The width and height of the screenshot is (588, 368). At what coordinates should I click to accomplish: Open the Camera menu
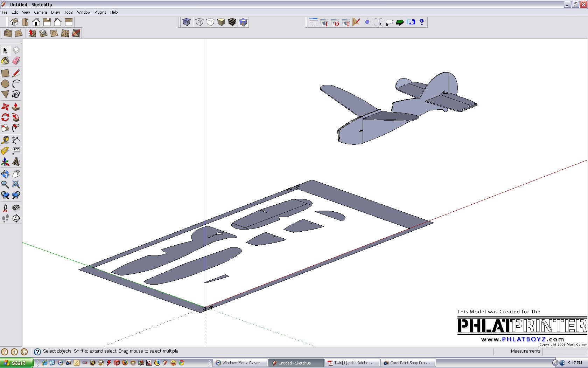coord(40,12)
